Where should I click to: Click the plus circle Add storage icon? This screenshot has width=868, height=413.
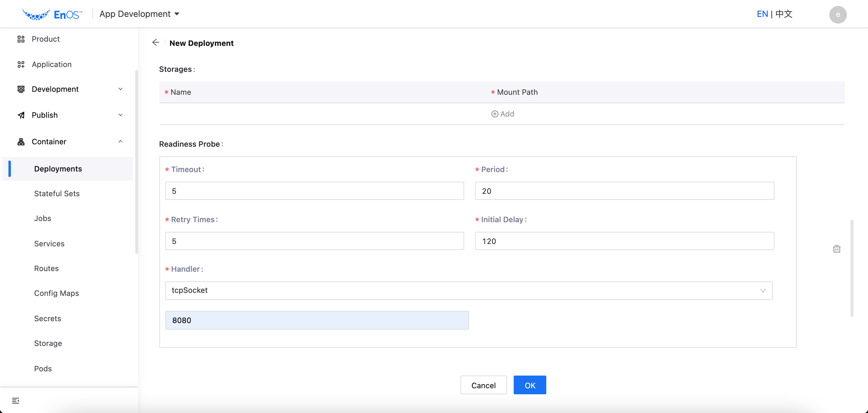coord(494,114)
